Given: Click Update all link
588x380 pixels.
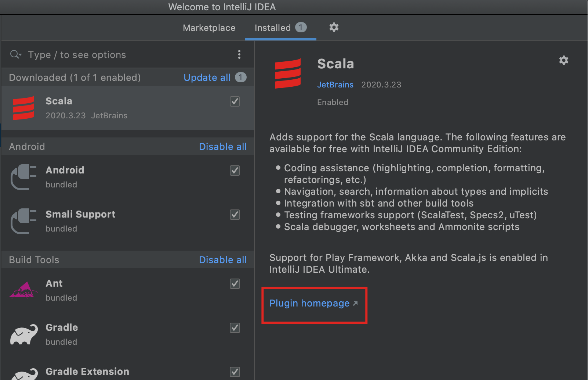Looking at the screenshot, I should [x=207, y=78].
